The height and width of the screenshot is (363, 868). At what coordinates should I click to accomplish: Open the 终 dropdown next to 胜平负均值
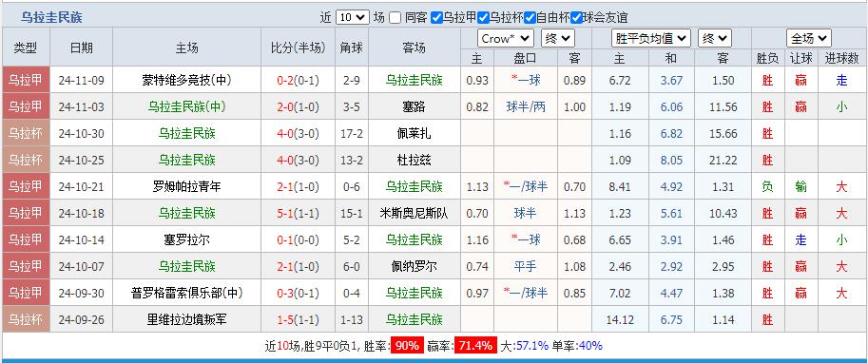tap(715, 38)
